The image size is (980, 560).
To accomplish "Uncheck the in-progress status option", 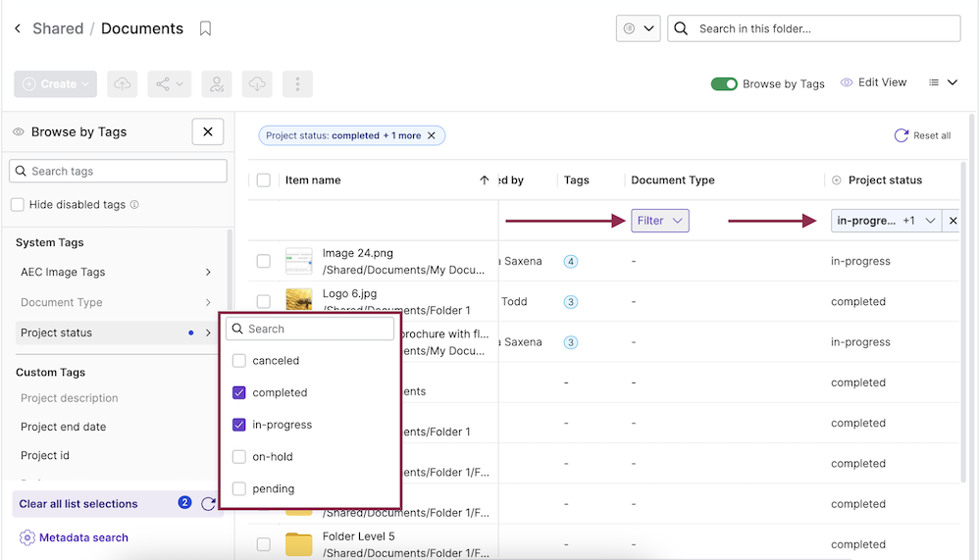I will pos(238,425).
